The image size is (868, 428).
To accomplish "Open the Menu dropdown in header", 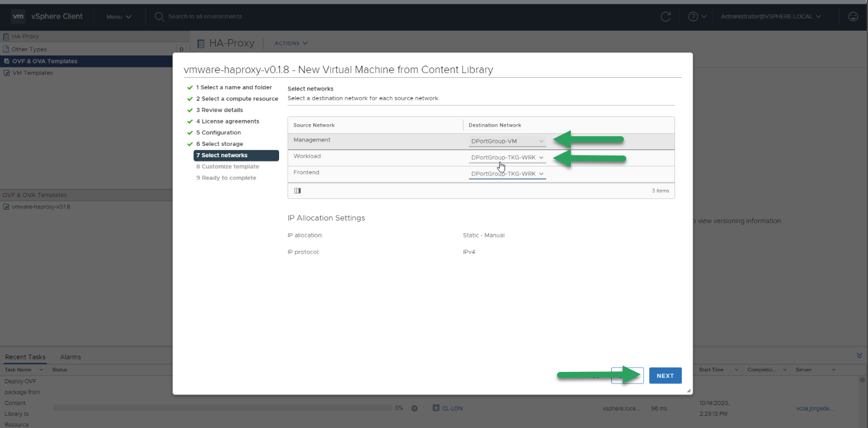I will (119, 17).
